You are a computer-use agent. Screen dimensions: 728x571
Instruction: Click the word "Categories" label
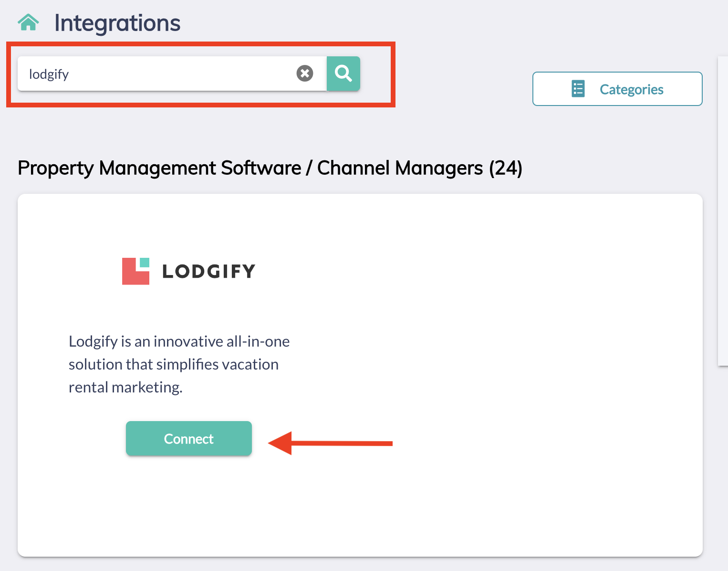(631, 89)
